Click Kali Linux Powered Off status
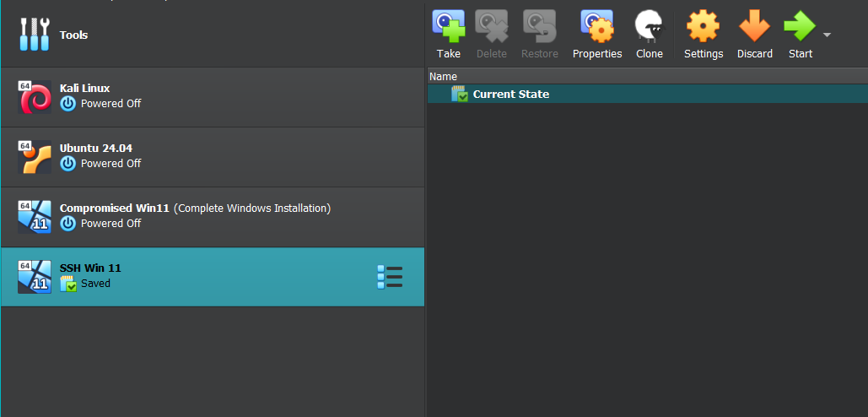868x417 pixels. coord(100,104)
